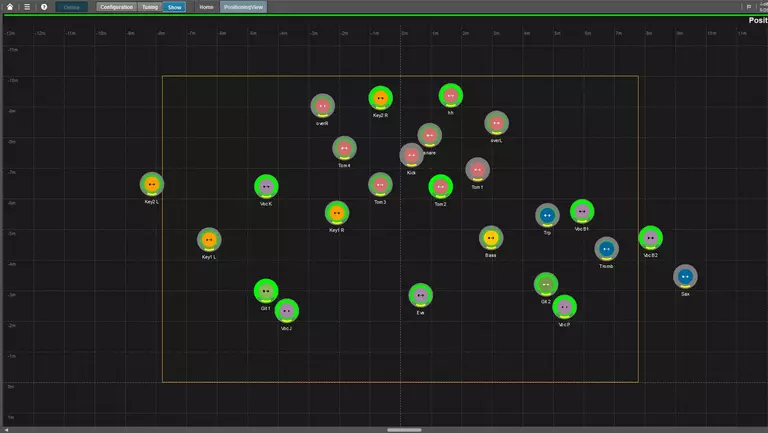The image size is (768, 433).
Task: Select the Key2 L sound object
Action: [152, 184]
